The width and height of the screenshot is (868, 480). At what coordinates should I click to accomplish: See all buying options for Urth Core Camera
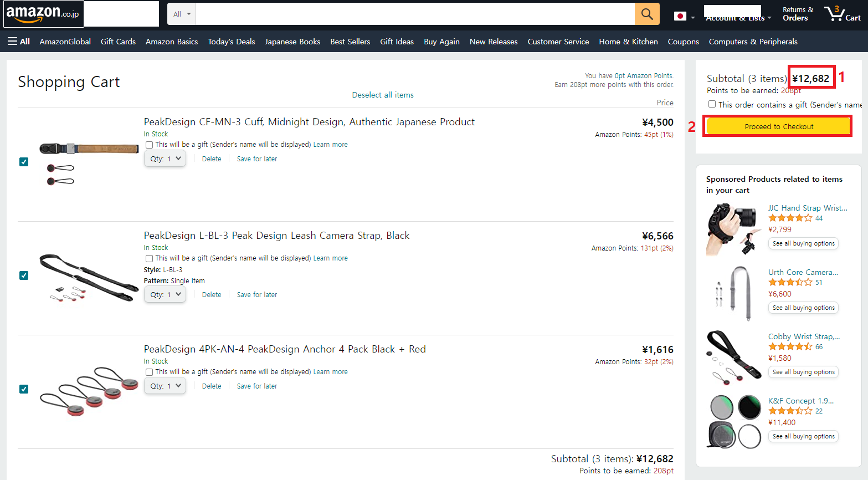click(x=803, y=308)
